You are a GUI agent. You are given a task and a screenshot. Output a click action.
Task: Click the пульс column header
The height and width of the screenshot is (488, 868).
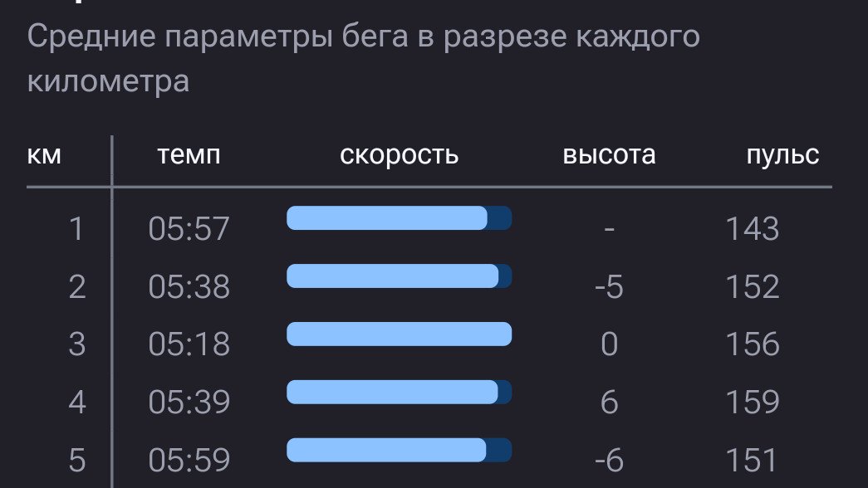click(782, 155)
